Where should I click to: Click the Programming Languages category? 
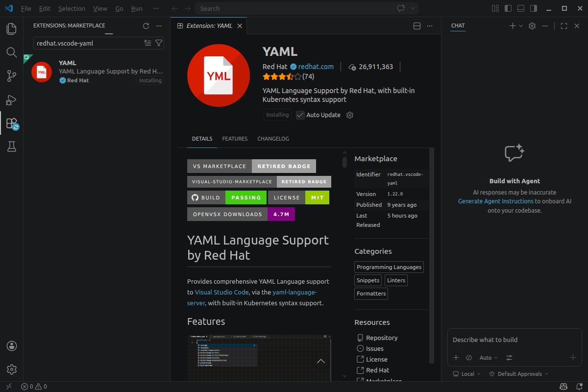pyautogui.click(x=389, y=267)
